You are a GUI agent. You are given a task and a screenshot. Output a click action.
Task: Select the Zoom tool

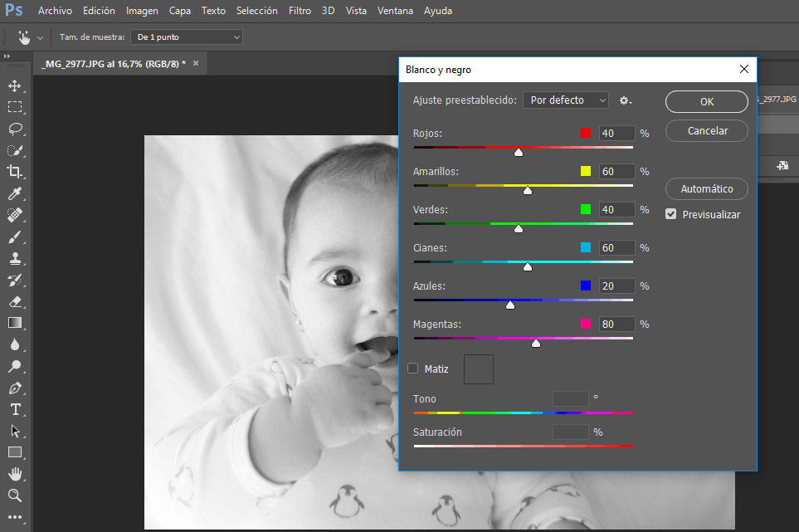point(15,495)
